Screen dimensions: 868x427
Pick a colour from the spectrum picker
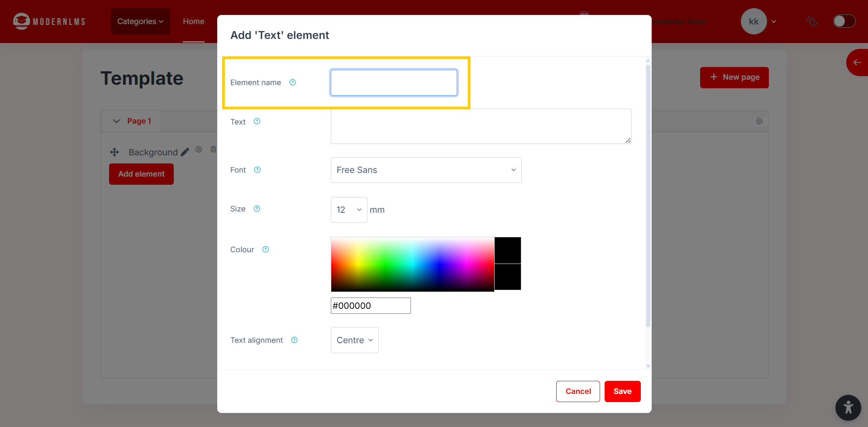412,264
